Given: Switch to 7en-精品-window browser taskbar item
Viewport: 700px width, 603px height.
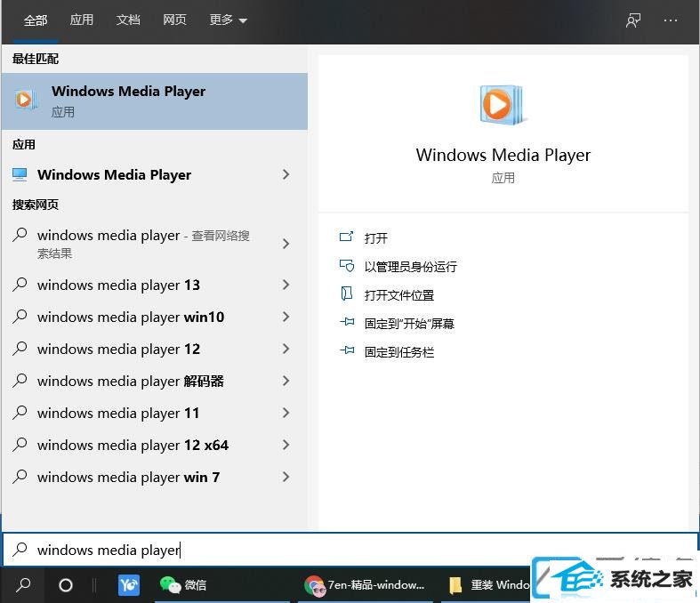Looking at the screenshot, I should pyautogui.click(x=365, y=584).
